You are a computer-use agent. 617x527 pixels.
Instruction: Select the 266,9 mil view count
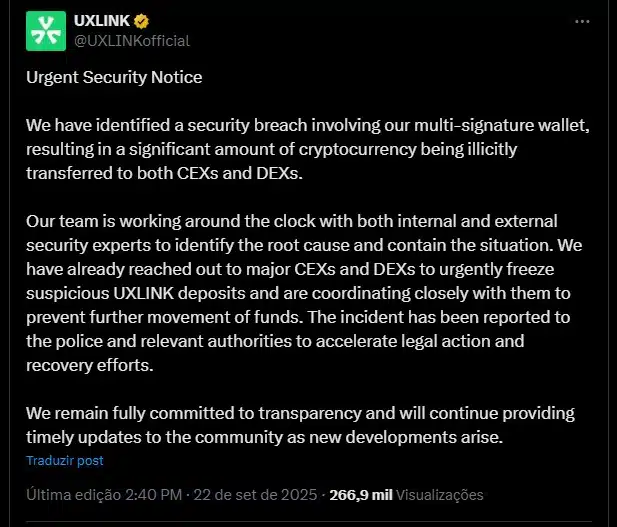[361, 495]
